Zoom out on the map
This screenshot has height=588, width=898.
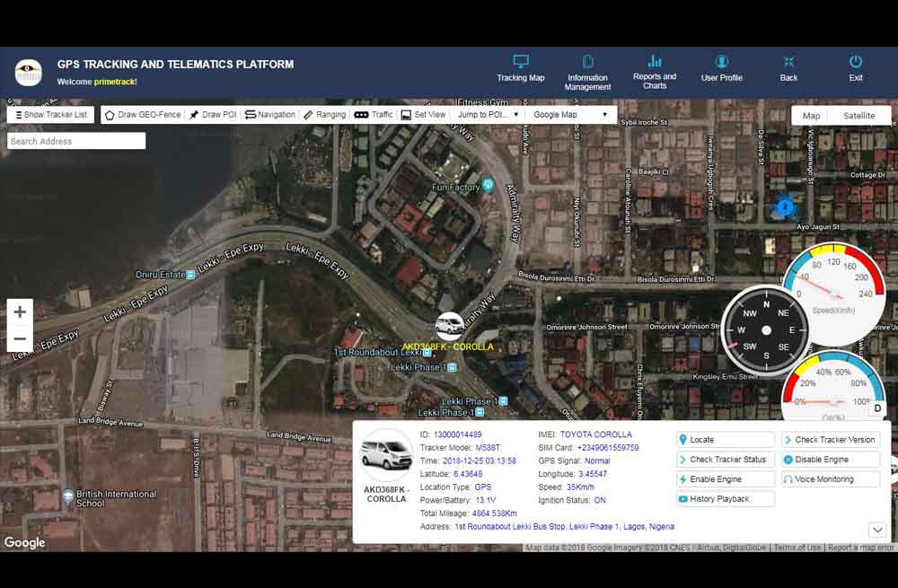(x=20, y=338)
